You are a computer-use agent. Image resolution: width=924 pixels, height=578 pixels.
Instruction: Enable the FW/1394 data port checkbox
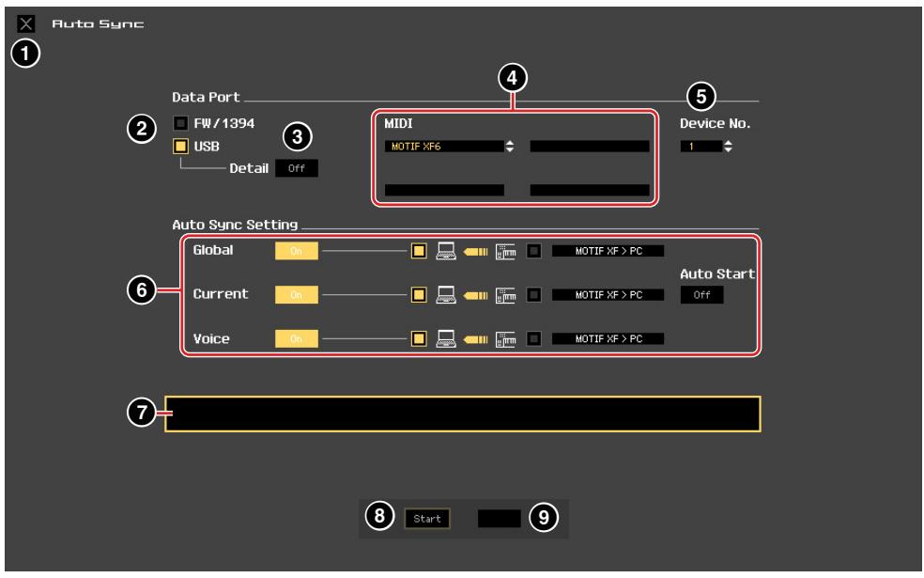(x=180, y=123)
